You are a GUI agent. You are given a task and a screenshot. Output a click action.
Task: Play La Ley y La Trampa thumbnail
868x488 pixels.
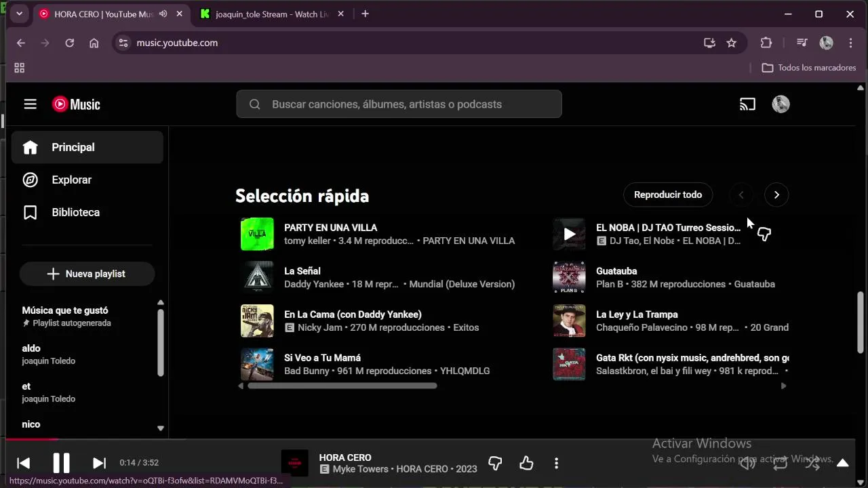569,321
